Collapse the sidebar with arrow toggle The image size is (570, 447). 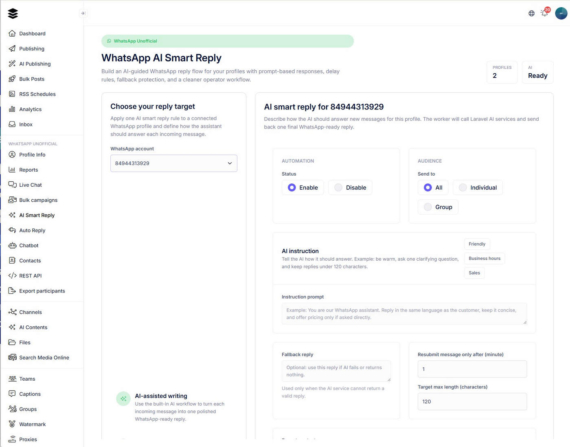[x=83, y=13]
